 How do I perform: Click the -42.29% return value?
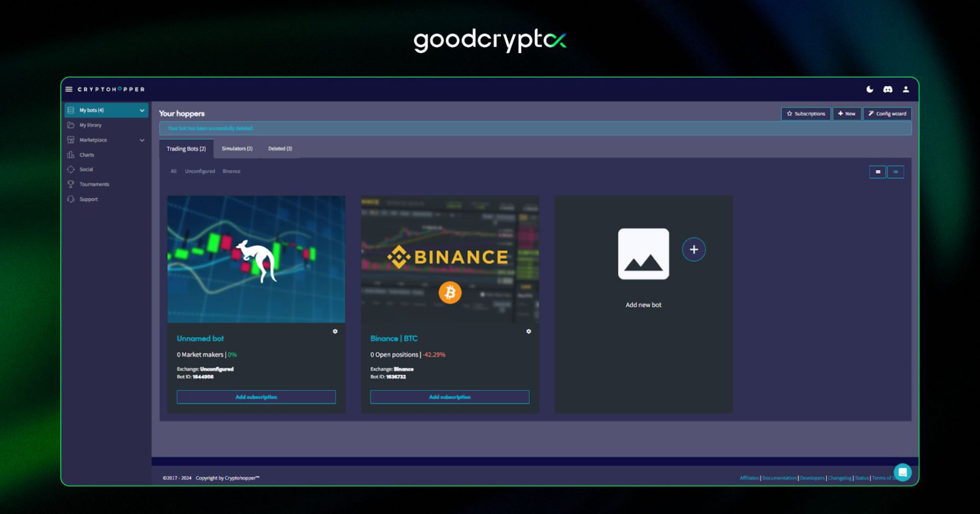coord(434,355)
